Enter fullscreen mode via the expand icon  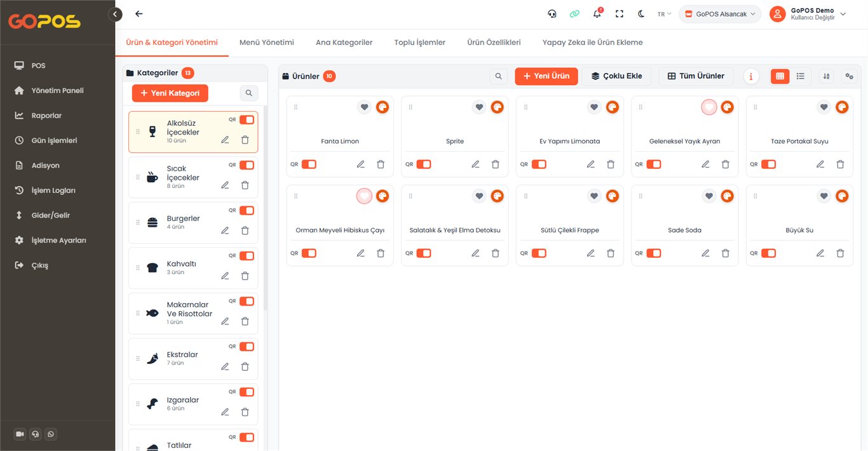(620, 14)
